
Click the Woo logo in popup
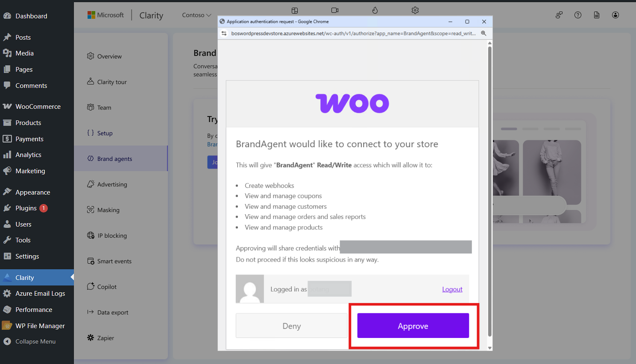pos(352,103)
